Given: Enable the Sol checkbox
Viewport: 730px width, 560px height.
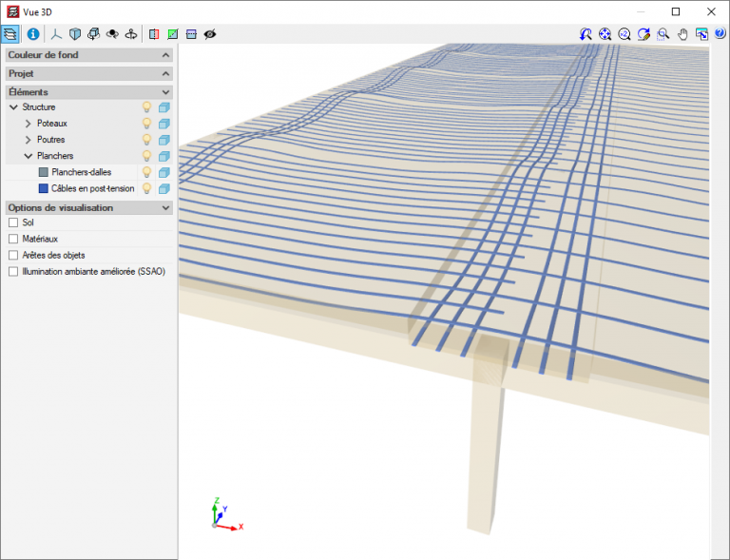Looking at the screenshot, I should (x=13, y=222).
